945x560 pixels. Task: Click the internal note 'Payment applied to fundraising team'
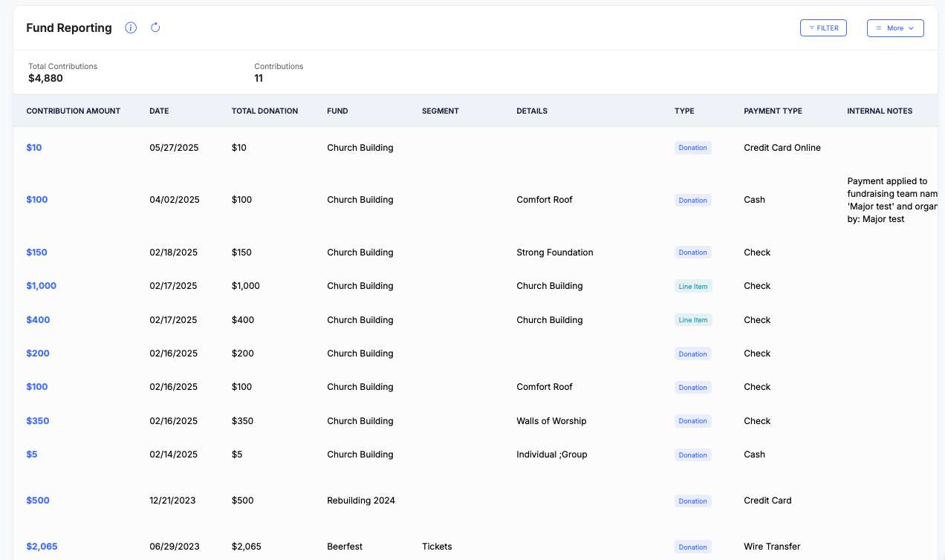click(x=892, y=200)
